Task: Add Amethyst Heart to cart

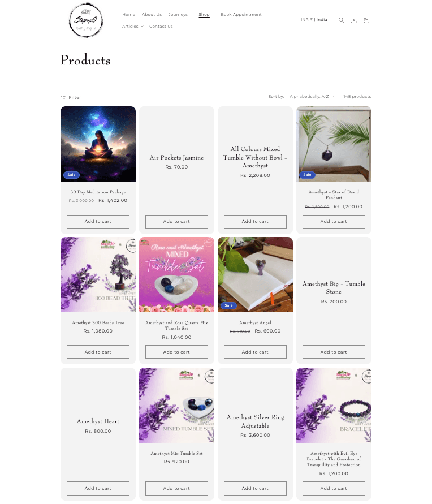Action: click(x=98, y=488)
